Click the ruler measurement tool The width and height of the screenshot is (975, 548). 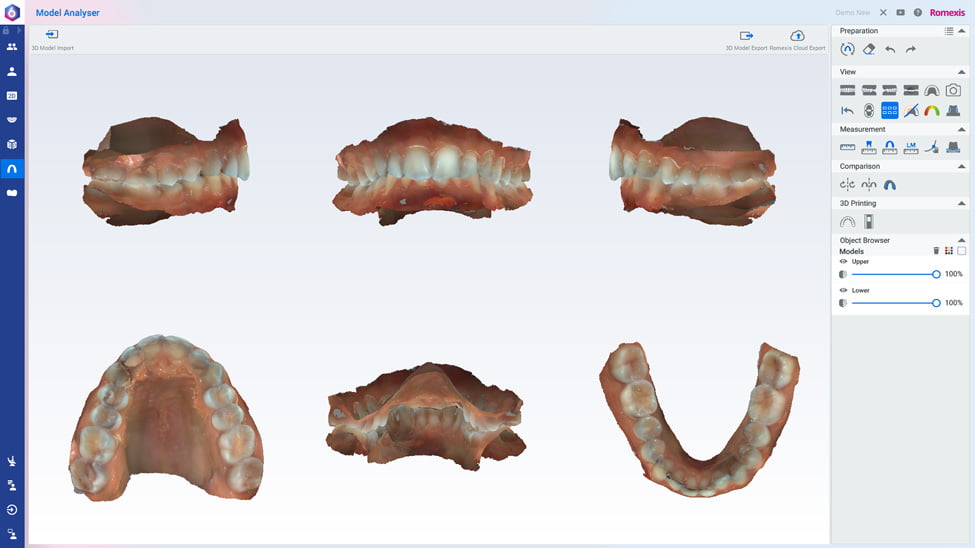(848, 147)
